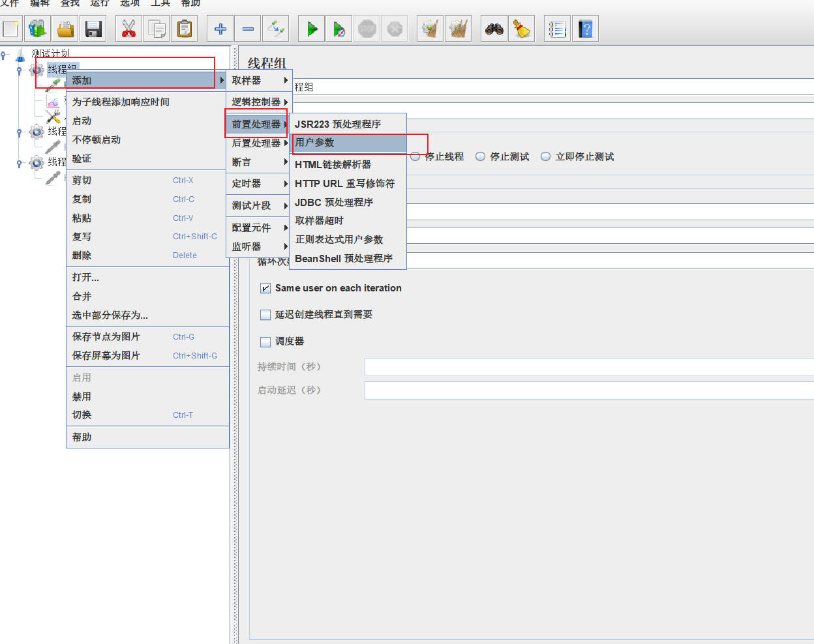Click the Clear All double broom icon
Image resolution: width=814 pixels, height=644 pixels.
[459, 29]
